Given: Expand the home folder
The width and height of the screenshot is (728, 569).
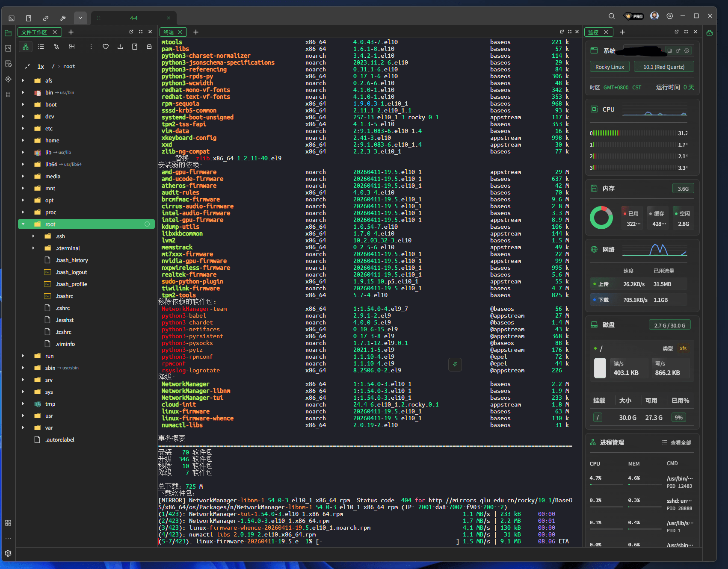Looking at the screenshot, I should (x=23, y=140).
